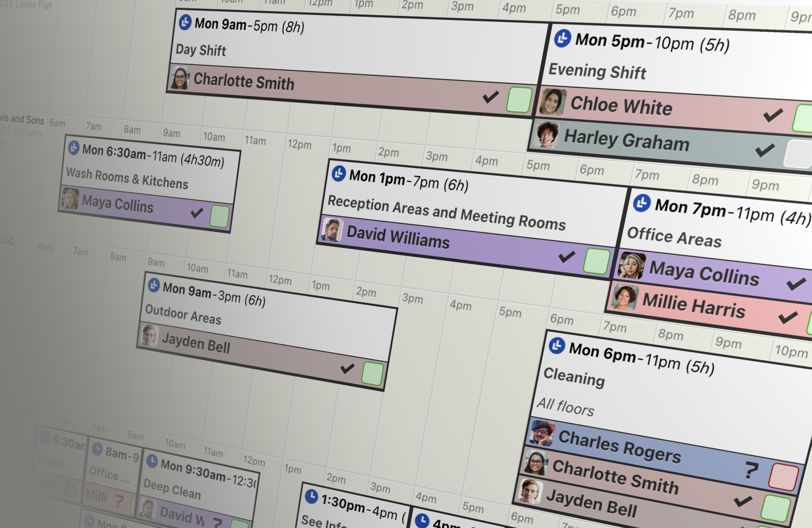The width and height of the screenshot is (812, 528).
Task: Select the Outdoor Areas shift title
Action: (x=183, y=314)
